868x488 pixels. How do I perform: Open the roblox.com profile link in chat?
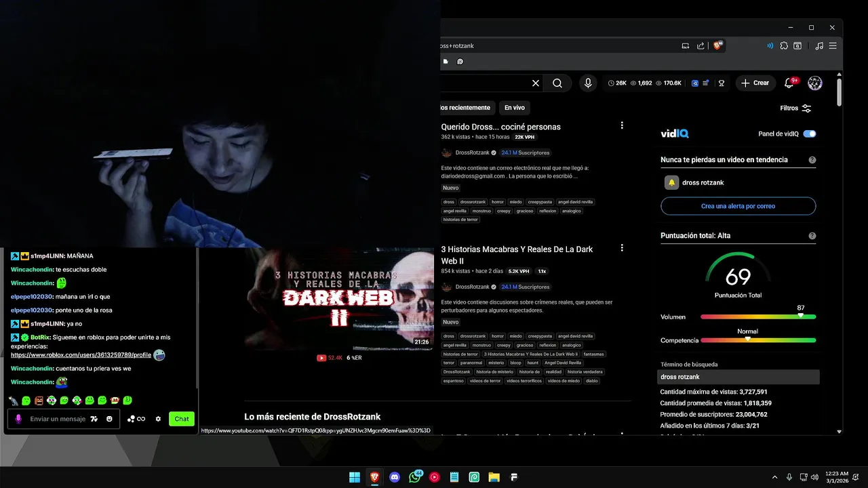(81, 355)
